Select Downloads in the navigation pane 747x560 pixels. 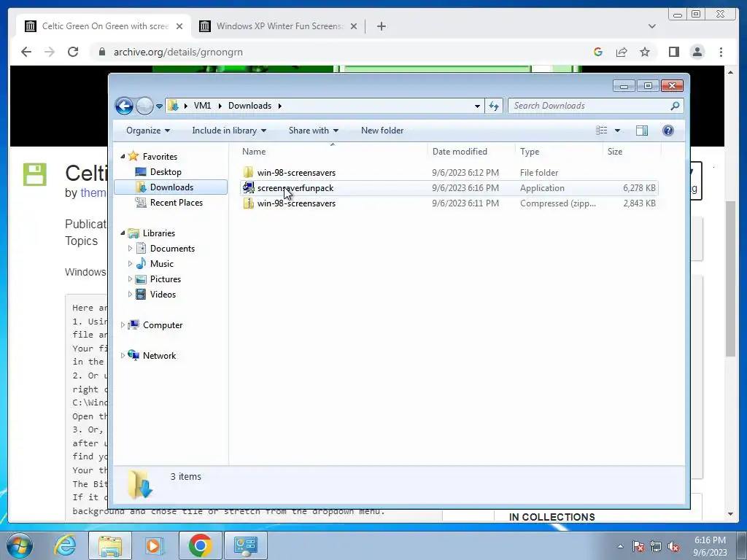click(171, 187)
